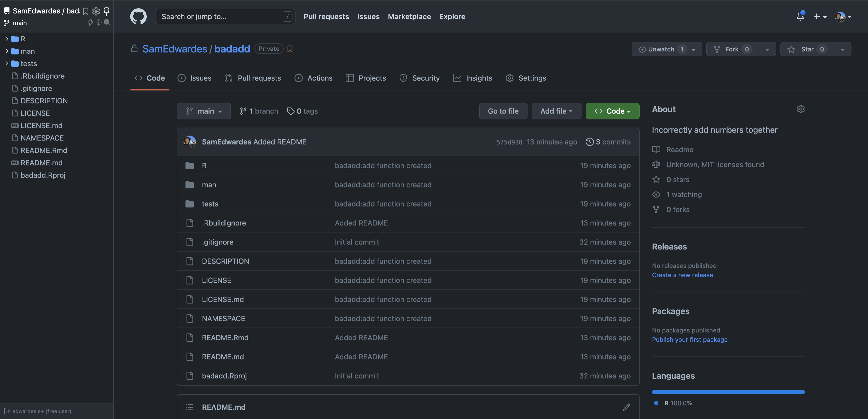Open the About section edit gear
Screen dimensions: 868x419
(x=801, y=109)
